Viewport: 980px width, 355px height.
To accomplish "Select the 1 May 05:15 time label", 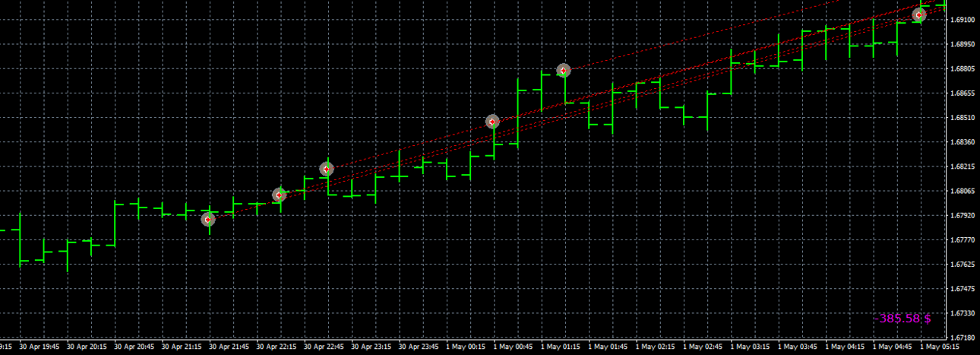I will pos(940,347).
